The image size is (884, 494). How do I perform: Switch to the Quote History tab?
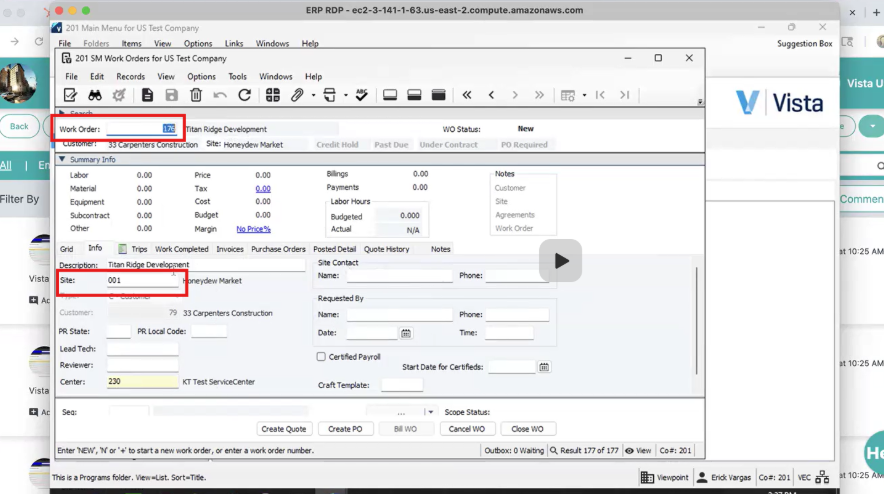387,249
